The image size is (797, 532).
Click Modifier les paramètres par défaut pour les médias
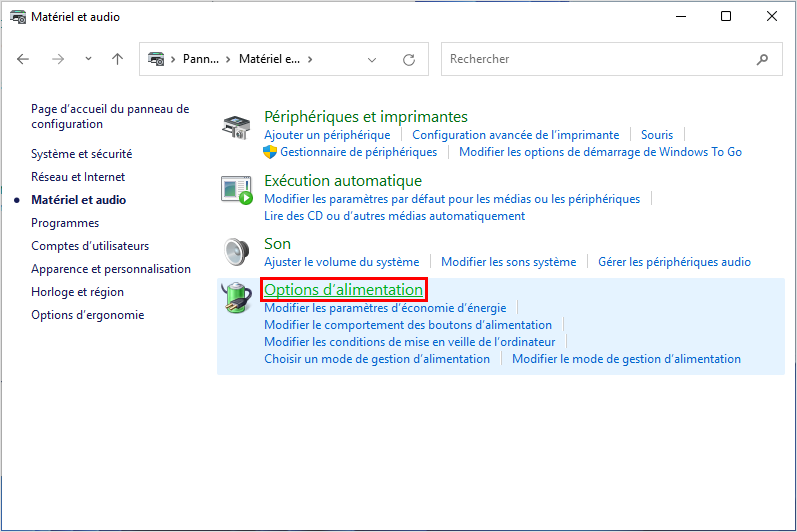click(452, 199)
